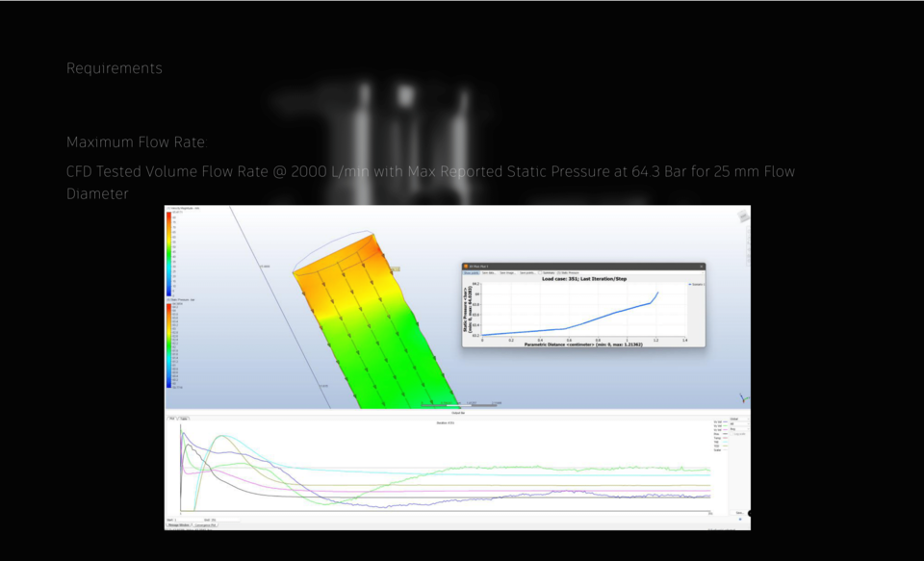Expand the overflow arrow at XY Plot toolbar end

pyautogui.click(x=704, y=272)
